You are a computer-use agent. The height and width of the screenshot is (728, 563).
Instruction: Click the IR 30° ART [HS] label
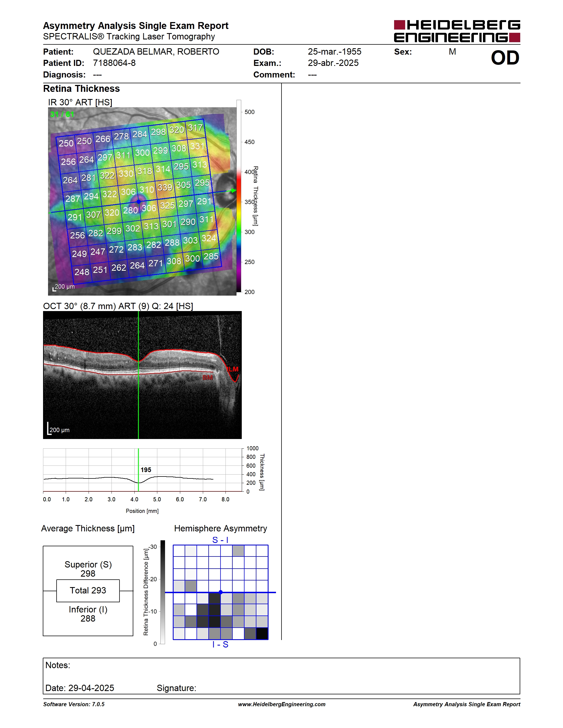[x=80, y=102]
